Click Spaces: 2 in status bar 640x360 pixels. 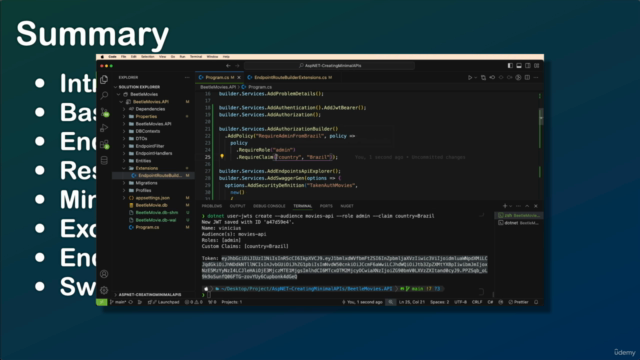(440, 302)
